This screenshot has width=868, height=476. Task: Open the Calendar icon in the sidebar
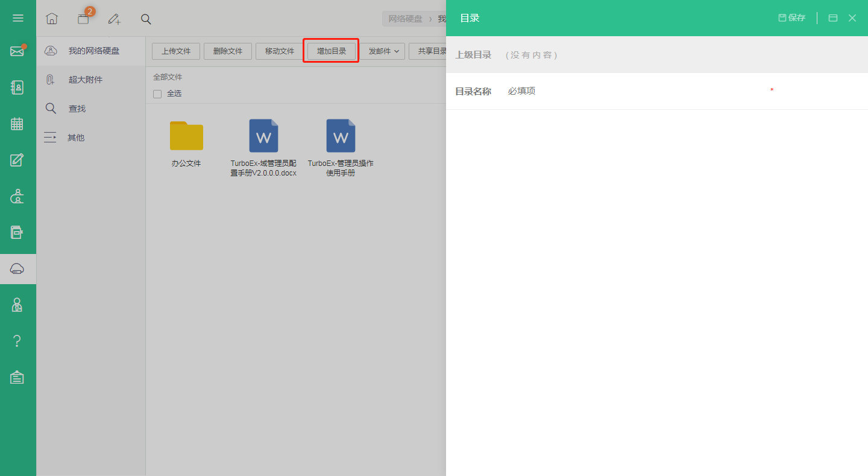tap(17, 124)
